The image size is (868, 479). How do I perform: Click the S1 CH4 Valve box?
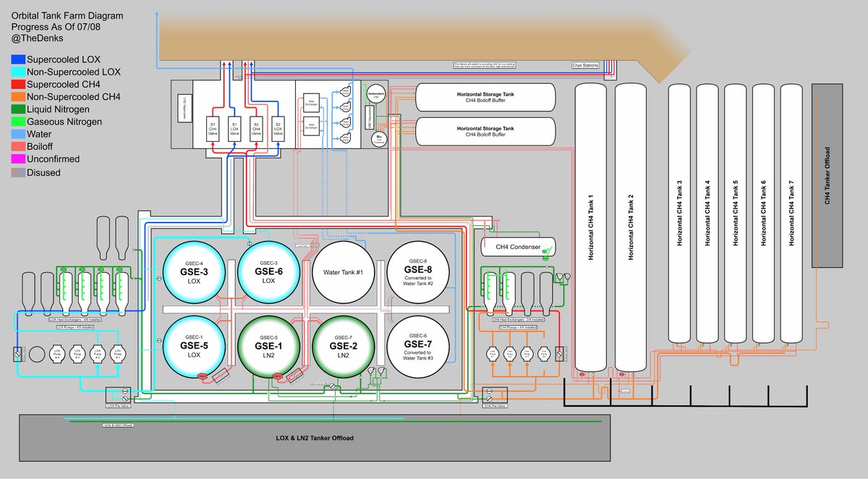[x=214, y=129]
